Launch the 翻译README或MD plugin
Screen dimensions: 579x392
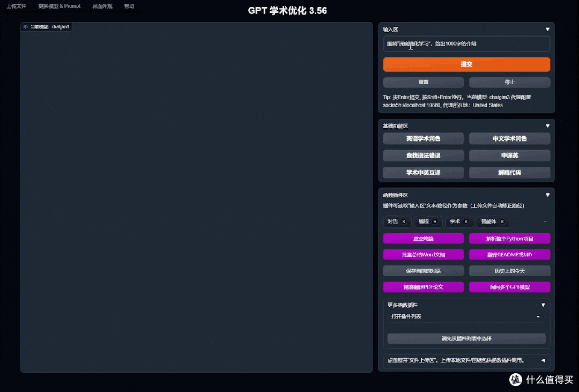(x=510, y=255)
